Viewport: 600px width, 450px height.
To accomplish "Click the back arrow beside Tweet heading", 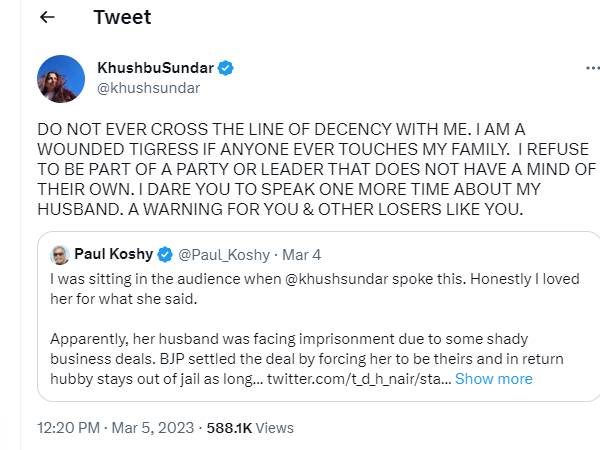I will tap(47, 18).
